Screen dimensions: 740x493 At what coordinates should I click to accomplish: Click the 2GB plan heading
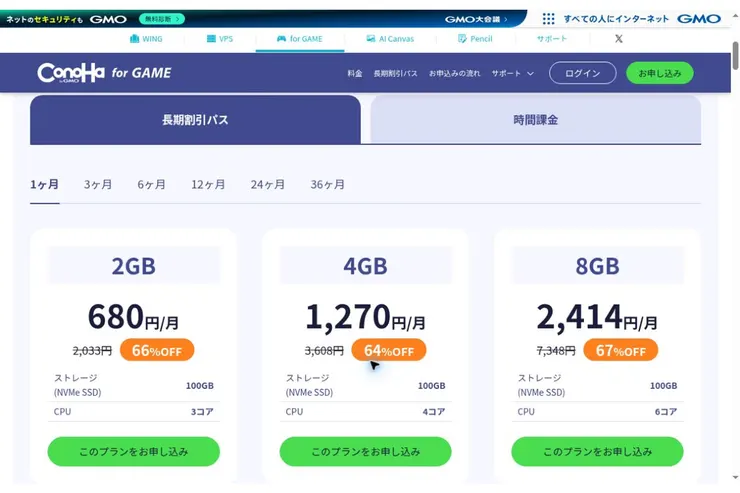(x=134, y=266)
